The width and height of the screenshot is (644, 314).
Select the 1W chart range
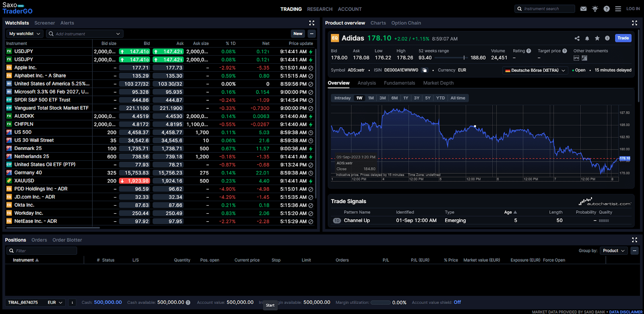point(359,98)
